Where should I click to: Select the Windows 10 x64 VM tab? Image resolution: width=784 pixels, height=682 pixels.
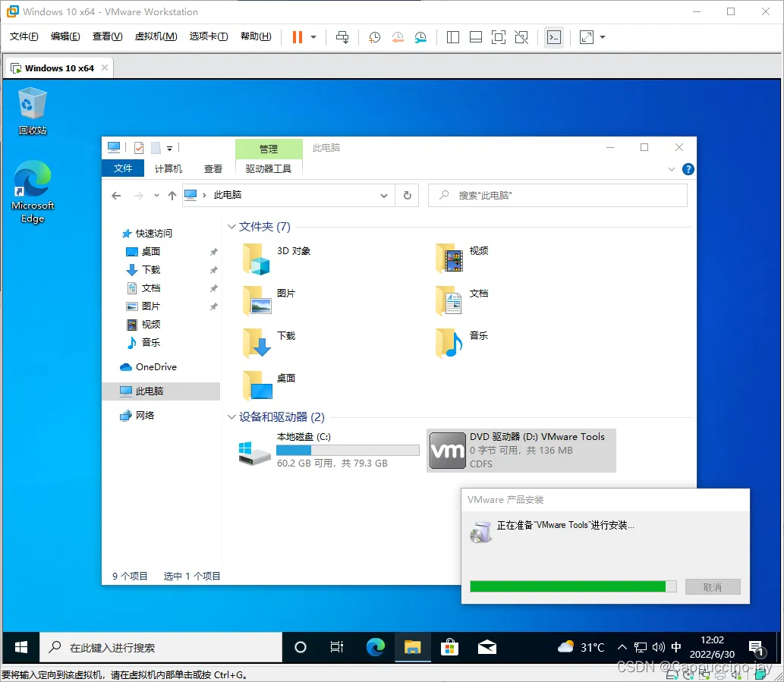59,68
